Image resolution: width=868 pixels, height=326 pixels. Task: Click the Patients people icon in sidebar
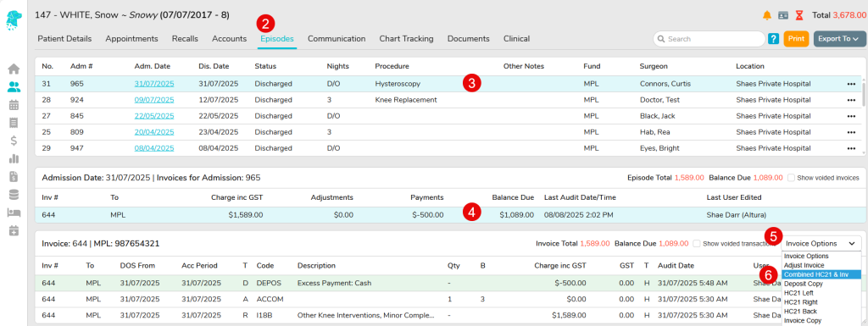[14, 86]
